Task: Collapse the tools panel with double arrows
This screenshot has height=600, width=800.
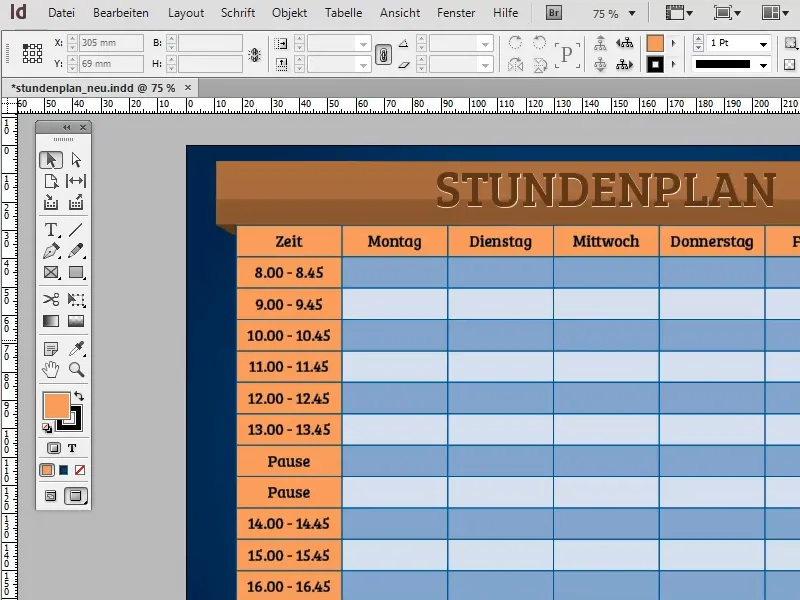Action: point(66,127)
